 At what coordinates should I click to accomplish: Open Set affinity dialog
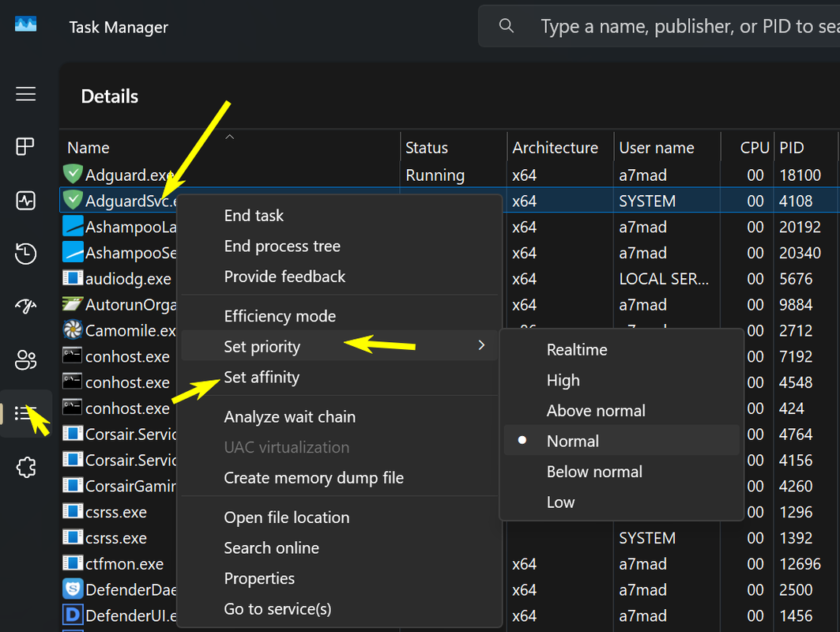339,377
